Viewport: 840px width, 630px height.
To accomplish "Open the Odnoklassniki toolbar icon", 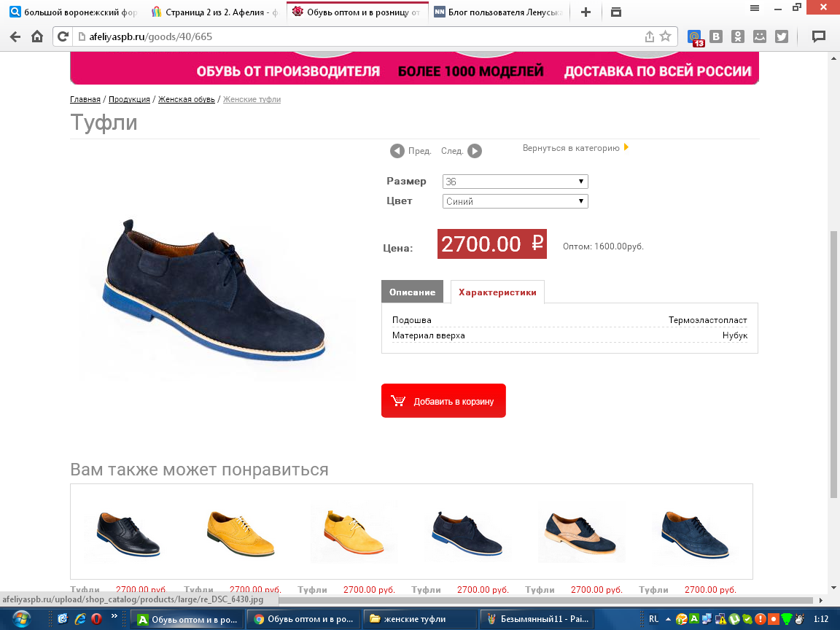I will coord(738,36).
